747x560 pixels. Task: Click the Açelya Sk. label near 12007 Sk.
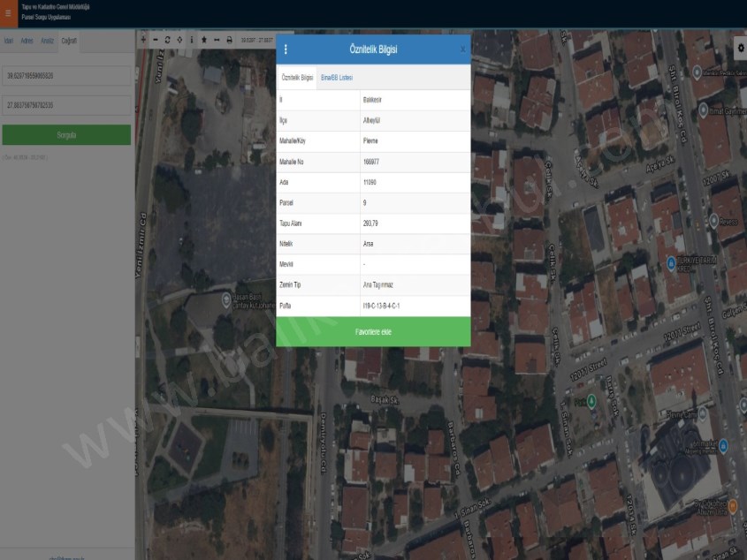click(660, 164)
